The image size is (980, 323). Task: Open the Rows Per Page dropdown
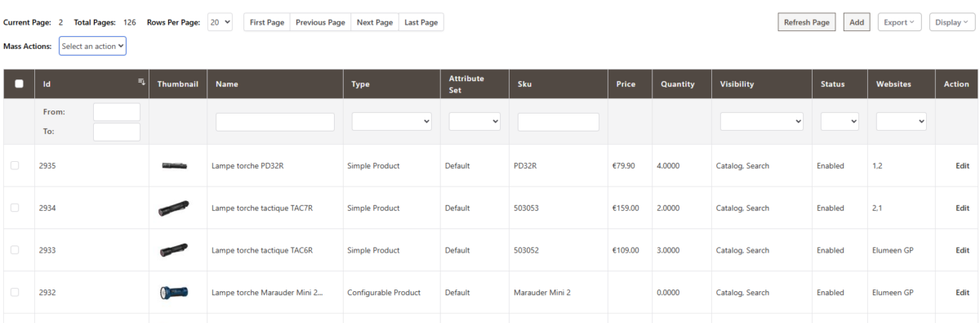(x=220, y=22)
